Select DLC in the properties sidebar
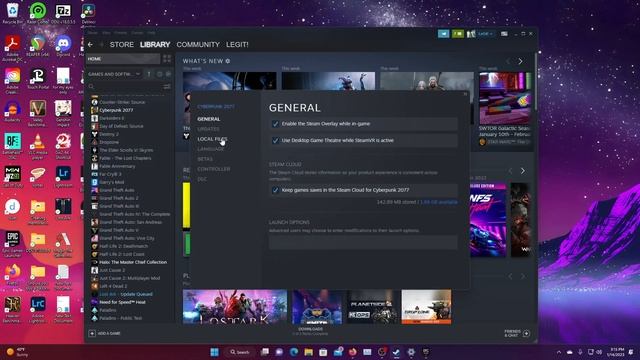This screenshot has width=640, height=360. click(202, 179)
